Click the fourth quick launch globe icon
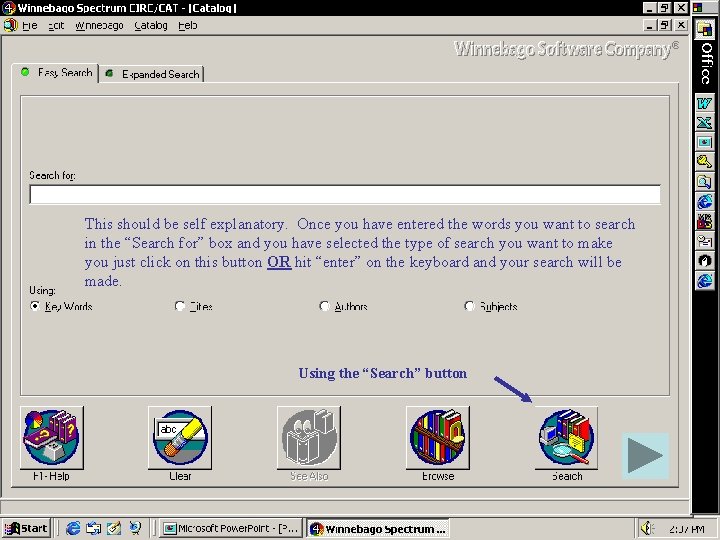Viewport: 720px width, 540px height. pos(135,528)
